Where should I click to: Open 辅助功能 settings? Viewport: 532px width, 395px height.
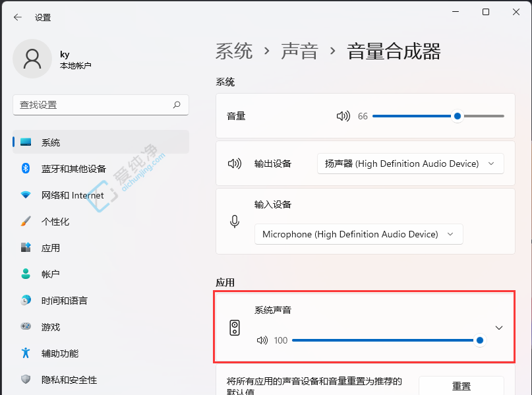(x=101, y=353)
